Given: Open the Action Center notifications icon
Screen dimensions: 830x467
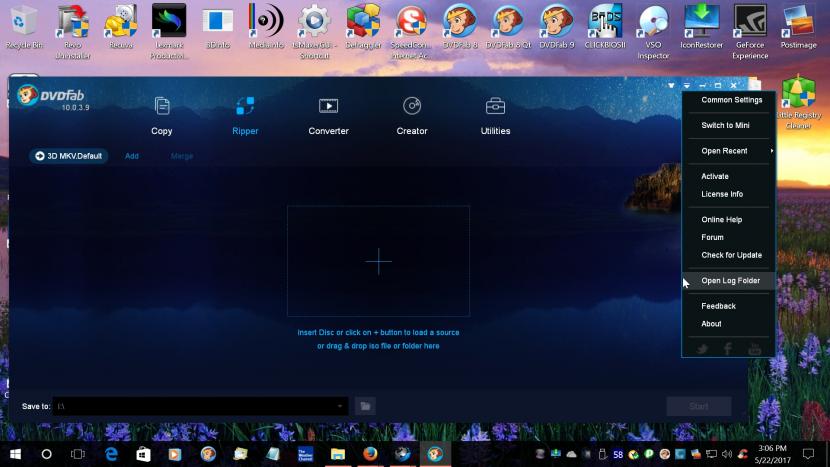Looking at the screenshot, I should click(808, 454).
